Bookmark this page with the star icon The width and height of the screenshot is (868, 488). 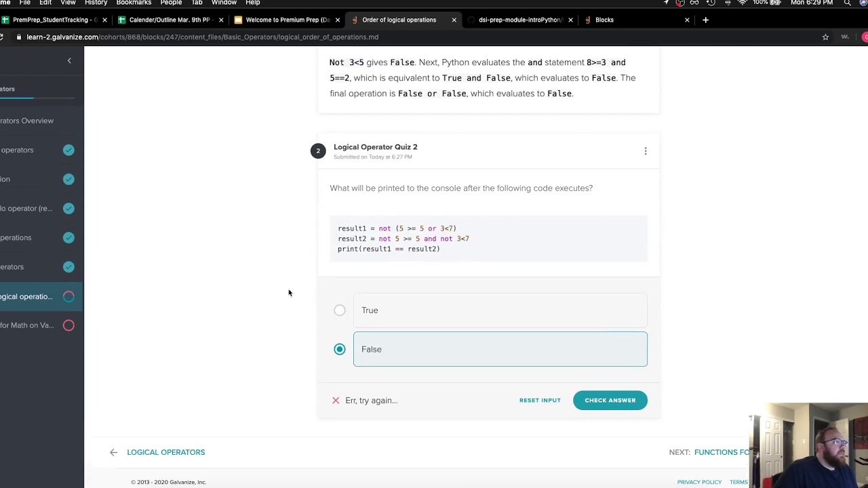pos(825,37)
